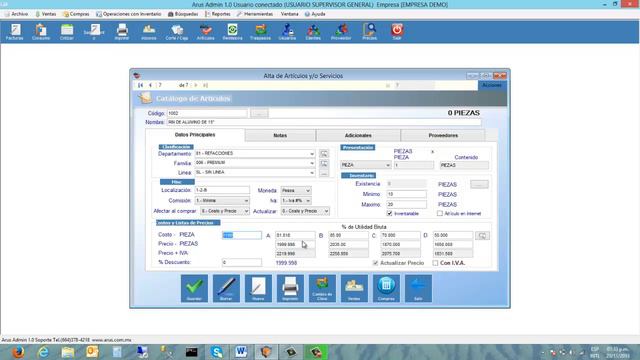The height and width of the screenshot is (360, 640).
Task: Open Usuarios from the main toolbar
Action: 287,32
